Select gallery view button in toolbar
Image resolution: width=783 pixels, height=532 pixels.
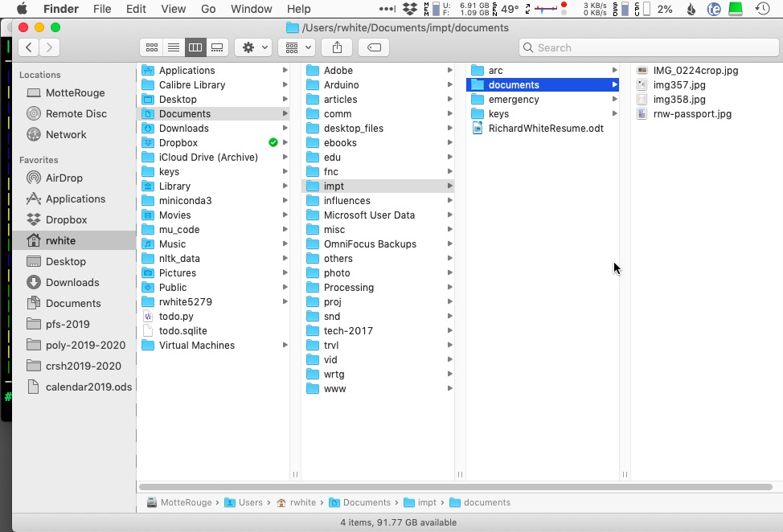(x=217, y=47)
